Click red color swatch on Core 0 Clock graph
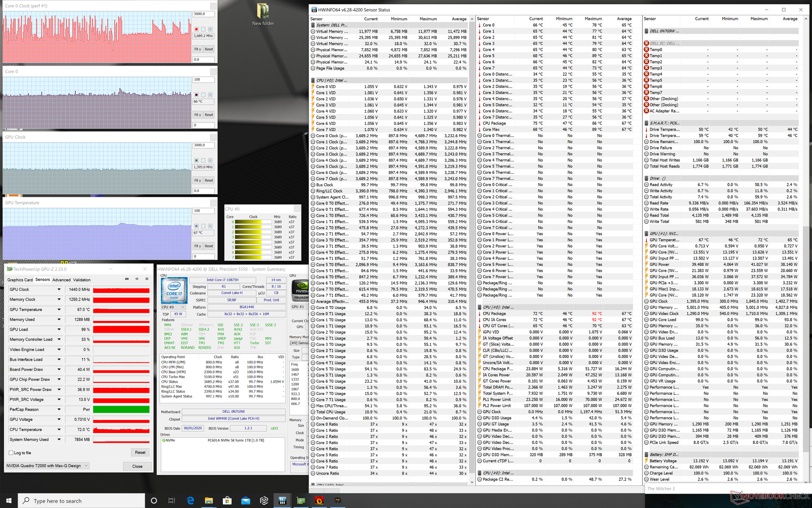The width and height of the screenshot is (812, 508). click(x=196, y=29)
